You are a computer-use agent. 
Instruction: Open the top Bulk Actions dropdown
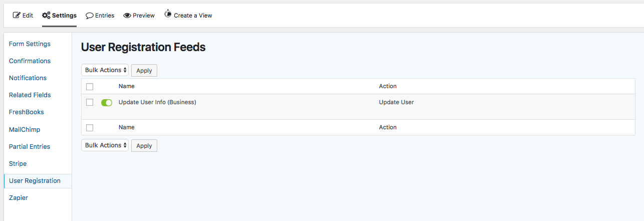click(105, 70)
